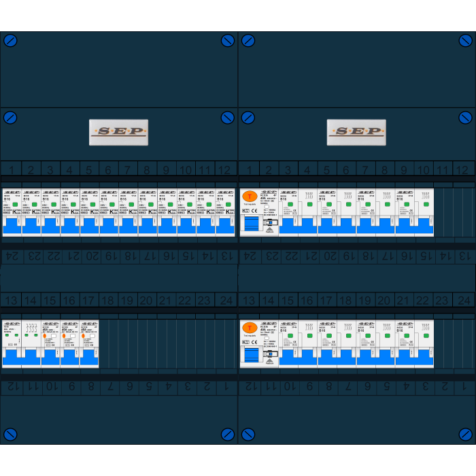
Task: Toggle the last B16 breaker in top-left row
Action: [x=225, y=226]
